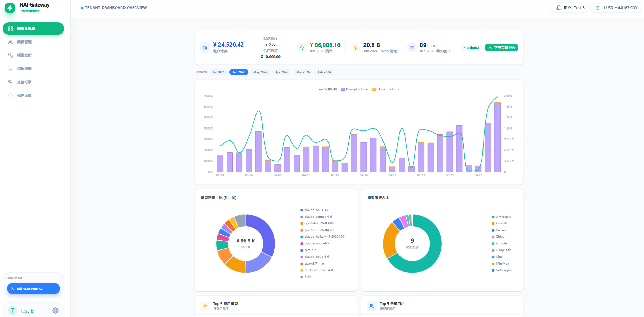The width and height of the screenshot is (644, 317).
Task: Click the Top 5 users panel icon
Action: point(372,306)
